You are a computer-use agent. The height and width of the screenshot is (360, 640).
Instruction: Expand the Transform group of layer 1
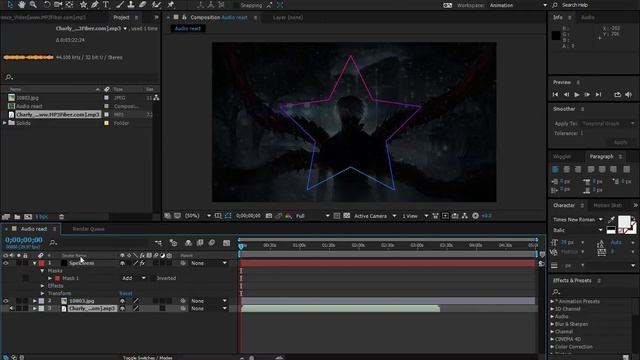tap(42, 293)
